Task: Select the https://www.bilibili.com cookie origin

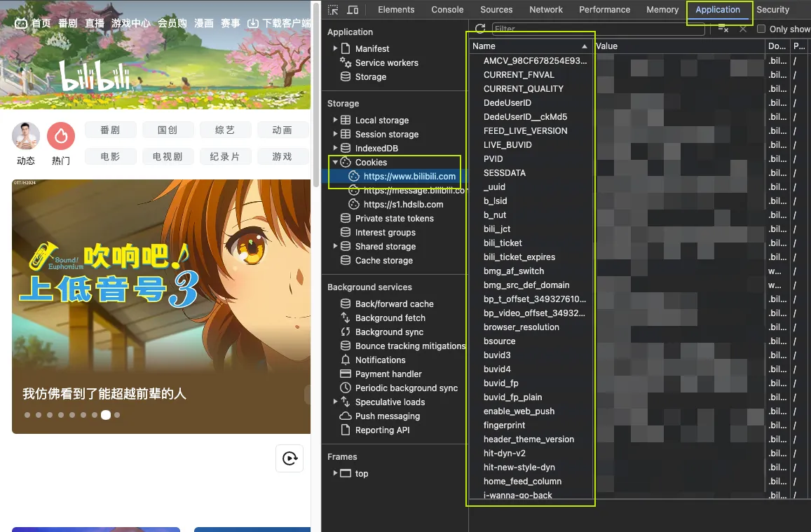Action: tap(409, 177)
